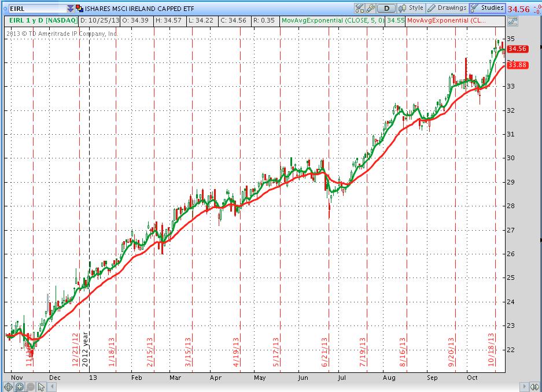Screen dimensions: 542x392
Task: Click the zoom out magnifier icon
Action: click(x=30, y=387)
